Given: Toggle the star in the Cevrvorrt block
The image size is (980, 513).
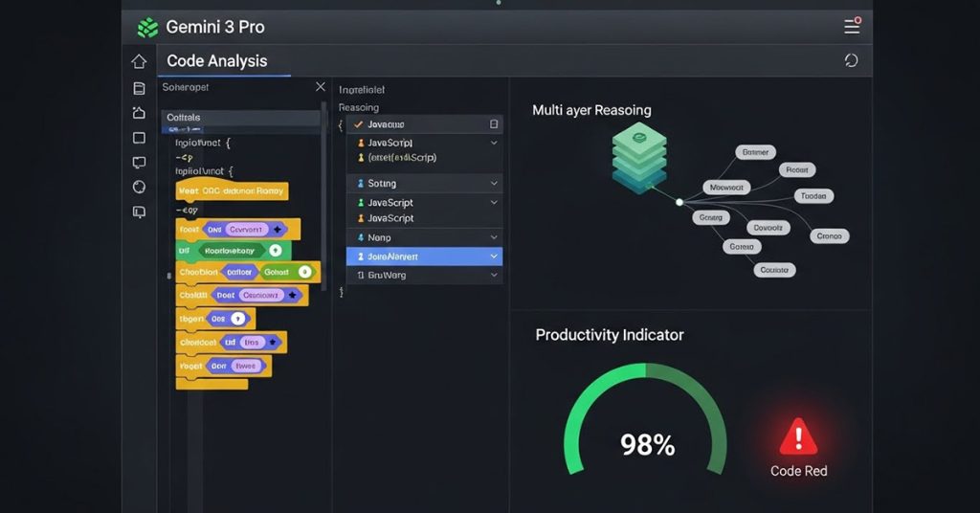Looking at the screenshot, I should (277, 230).
